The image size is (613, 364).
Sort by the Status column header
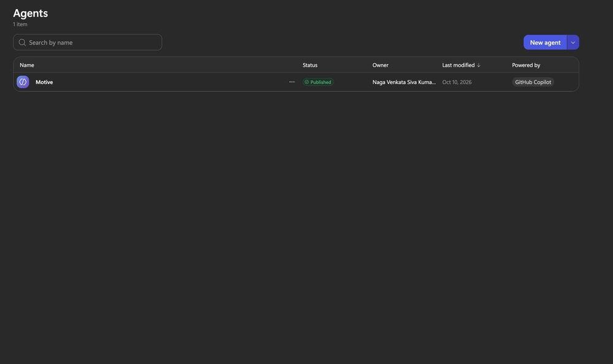click(310, 65)
